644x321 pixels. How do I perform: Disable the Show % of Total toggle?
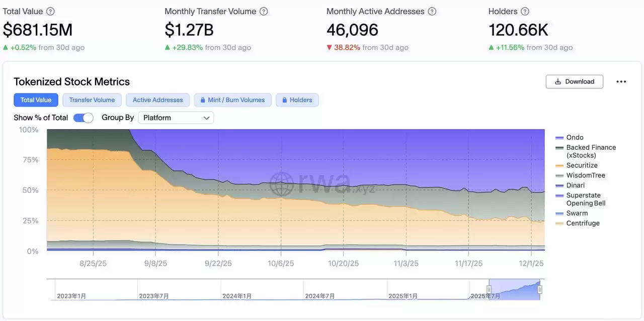pos(84,118)
